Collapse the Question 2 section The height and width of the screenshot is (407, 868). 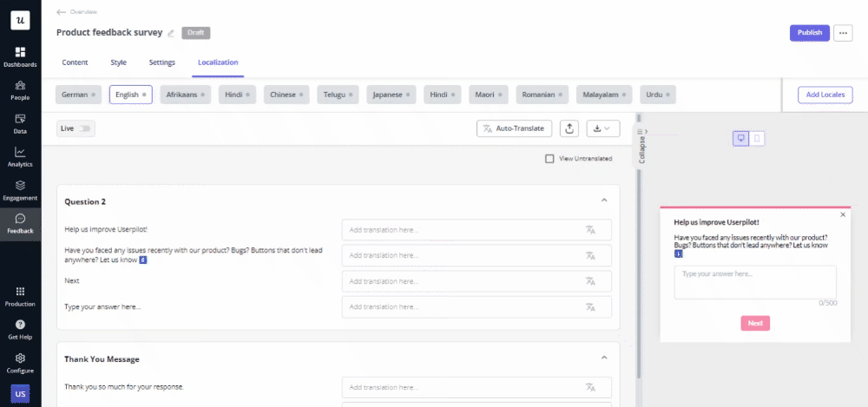coord(604,200)
